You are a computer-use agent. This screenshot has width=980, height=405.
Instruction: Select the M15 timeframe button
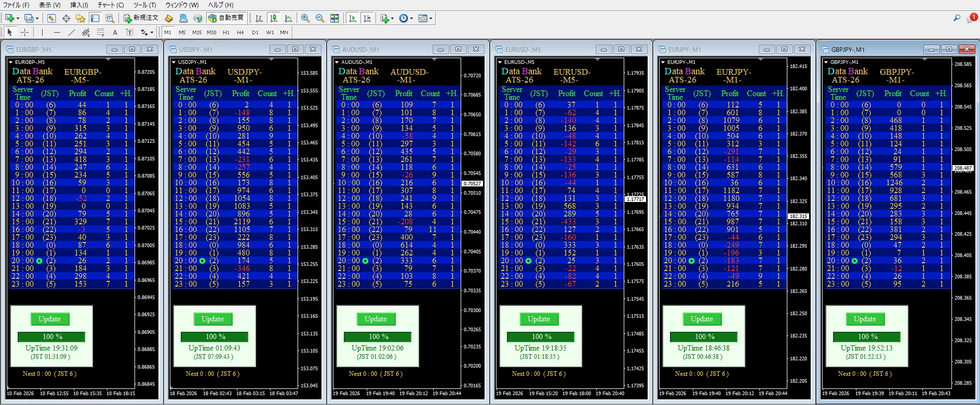pyautogui.click(x=196, y=32)
